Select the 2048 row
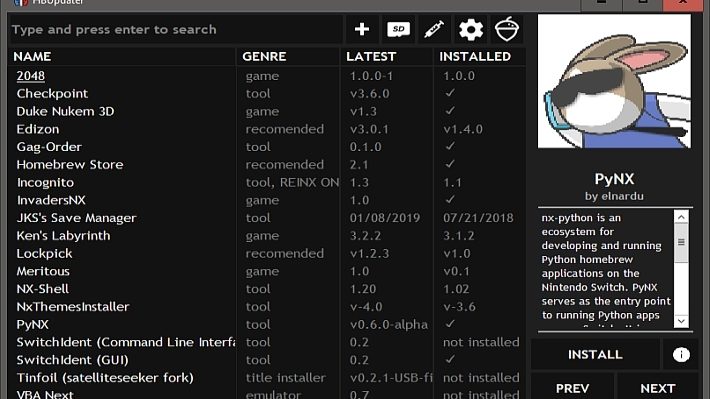This screenshot has width=710, height=399. coord(267,76)
